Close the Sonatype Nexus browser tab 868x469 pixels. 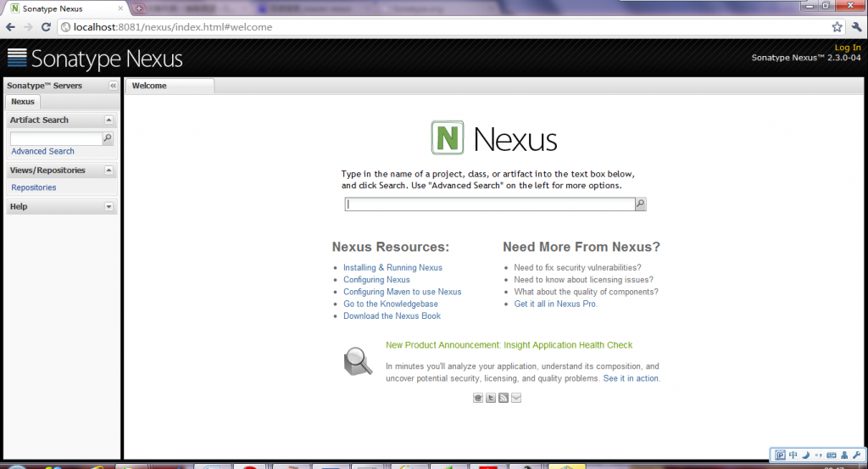pos(120,8)
